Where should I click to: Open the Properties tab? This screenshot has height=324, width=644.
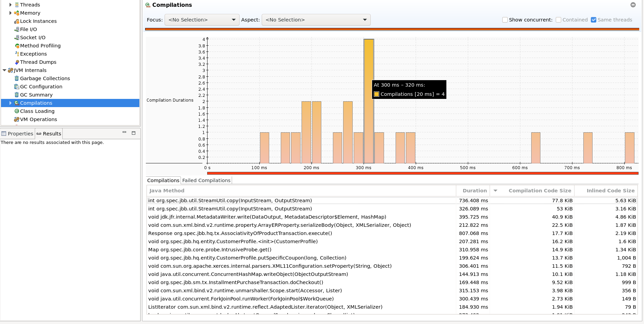(x=17, y=134)
